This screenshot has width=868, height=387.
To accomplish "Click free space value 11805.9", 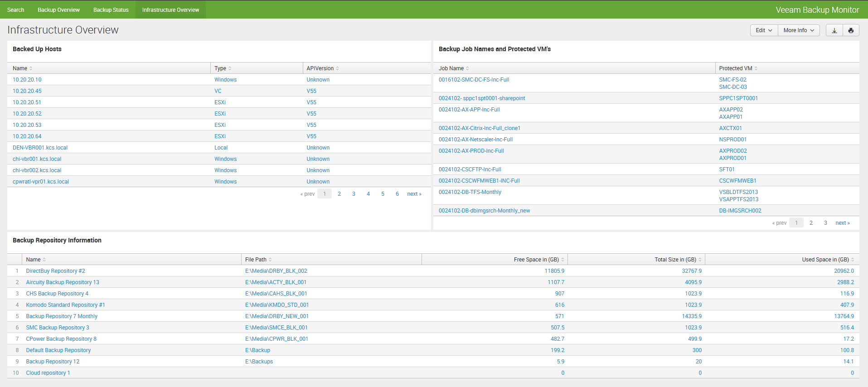I will coord(554,271).
